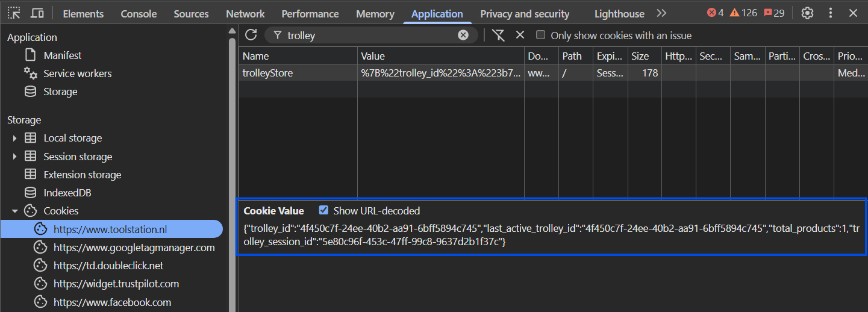Clear the trolley filter text
This screenshot has height=312, width=868.
coord(463,35)
